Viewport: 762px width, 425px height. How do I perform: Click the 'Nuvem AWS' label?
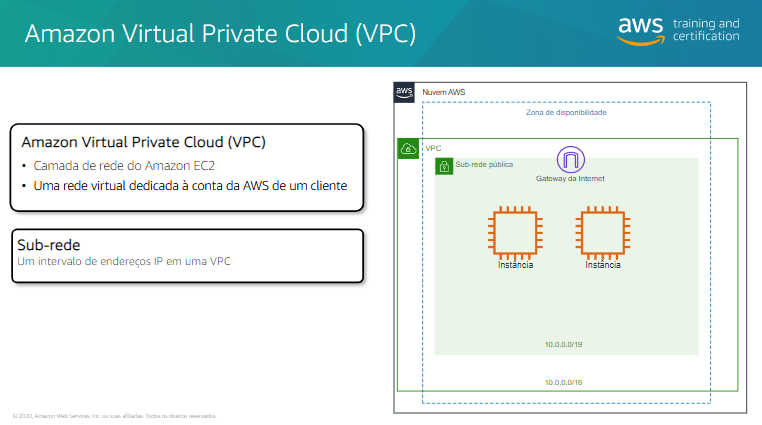[443, 92]
